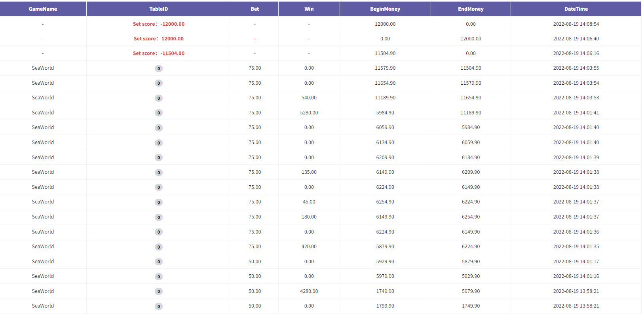This screenshot has height=323, width=644.
Task: Click timestamp 2022-08-19 14:01:35
Action: [576, 246]
